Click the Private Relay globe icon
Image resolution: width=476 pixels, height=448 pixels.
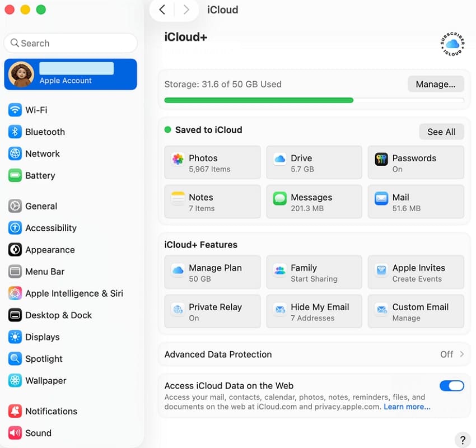pos(178,309)
